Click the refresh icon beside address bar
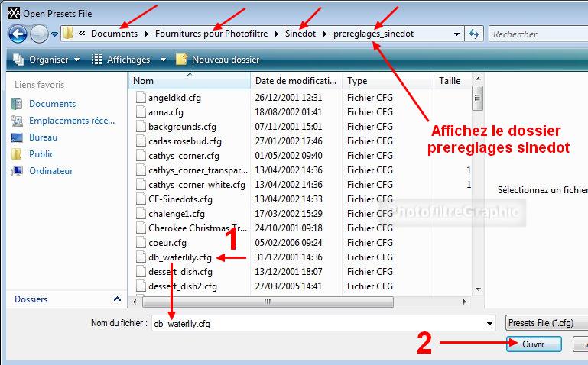 pos(474,34)
